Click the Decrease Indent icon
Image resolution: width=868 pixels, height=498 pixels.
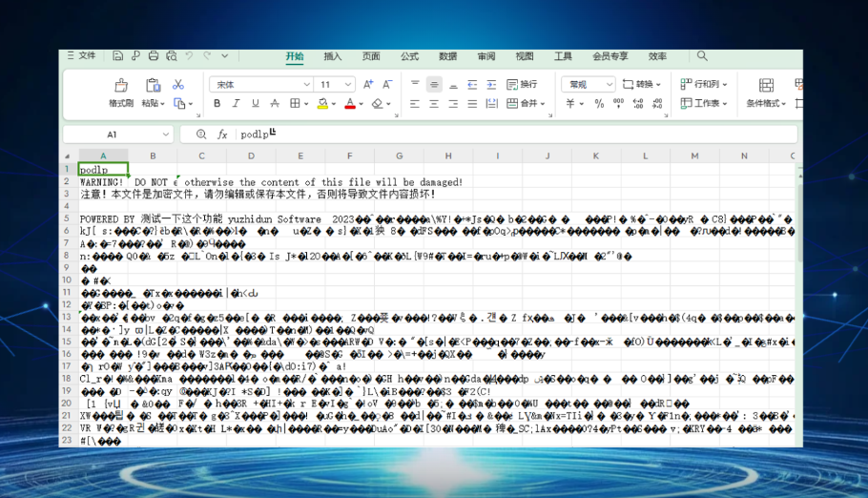472,85
